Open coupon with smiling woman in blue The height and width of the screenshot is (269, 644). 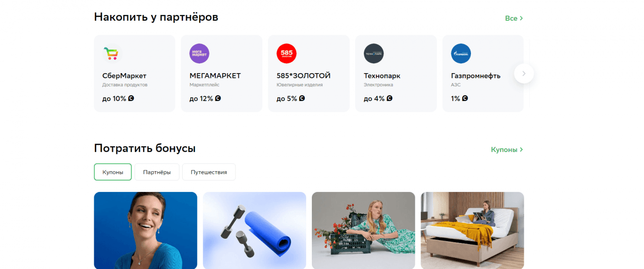tap(146, 231)
